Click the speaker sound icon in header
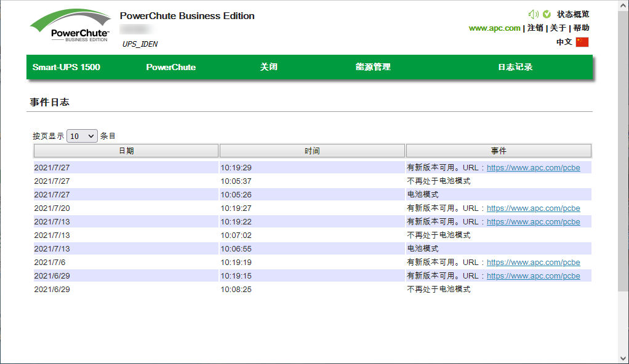This screenshot has height=364, width=629. (x=533, y=14)
